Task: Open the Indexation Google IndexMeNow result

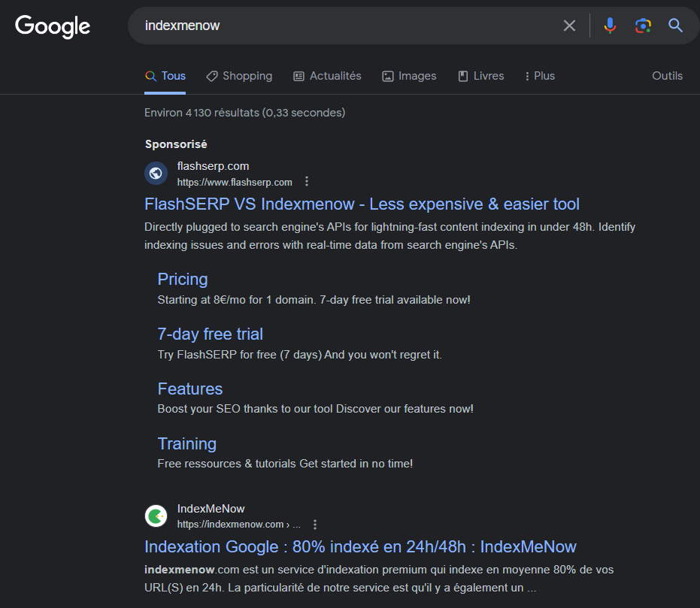Action: tap(360, 546)
